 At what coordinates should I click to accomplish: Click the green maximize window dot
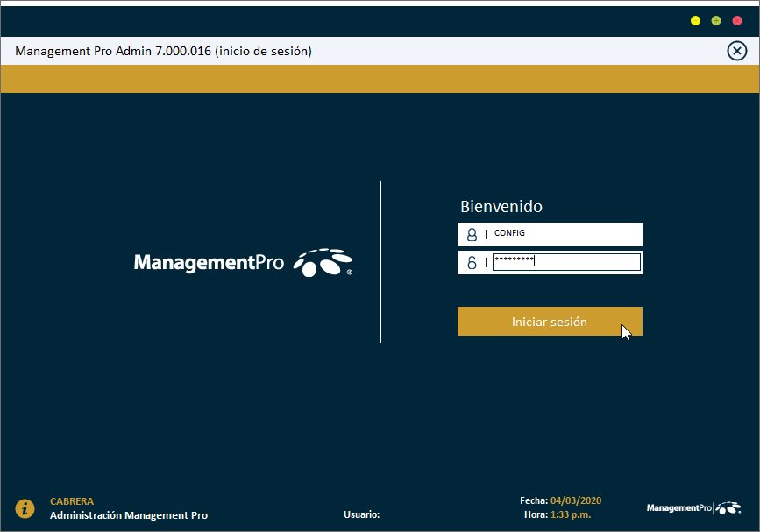coord(716,20)
